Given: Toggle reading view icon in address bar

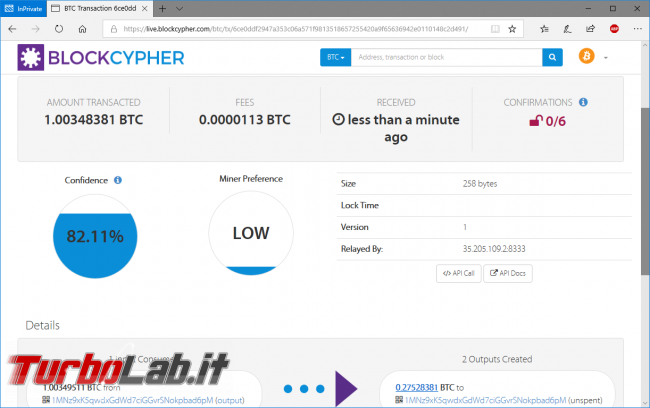Looking at the screenshot, I should click(x=495, y=29).
